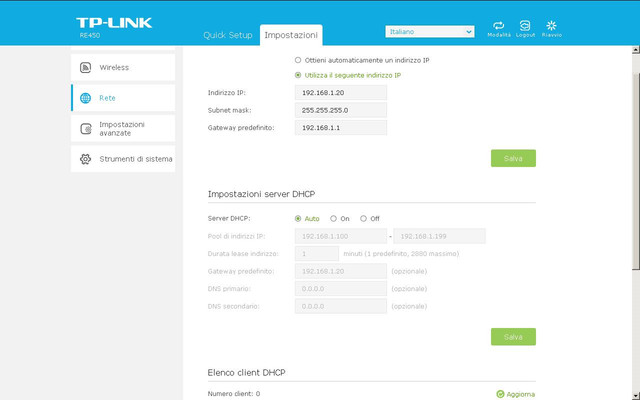Viewport: 640px width, 400px height.
Task: Switch to the Quick Setup tab
Action: [228, 35]
